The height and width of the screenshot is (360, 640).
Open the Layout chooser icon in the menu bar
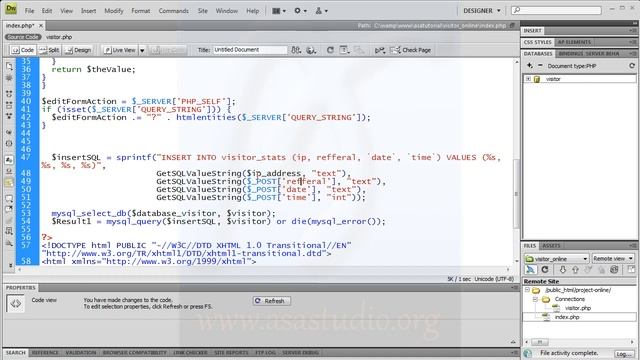pos(279,11)
